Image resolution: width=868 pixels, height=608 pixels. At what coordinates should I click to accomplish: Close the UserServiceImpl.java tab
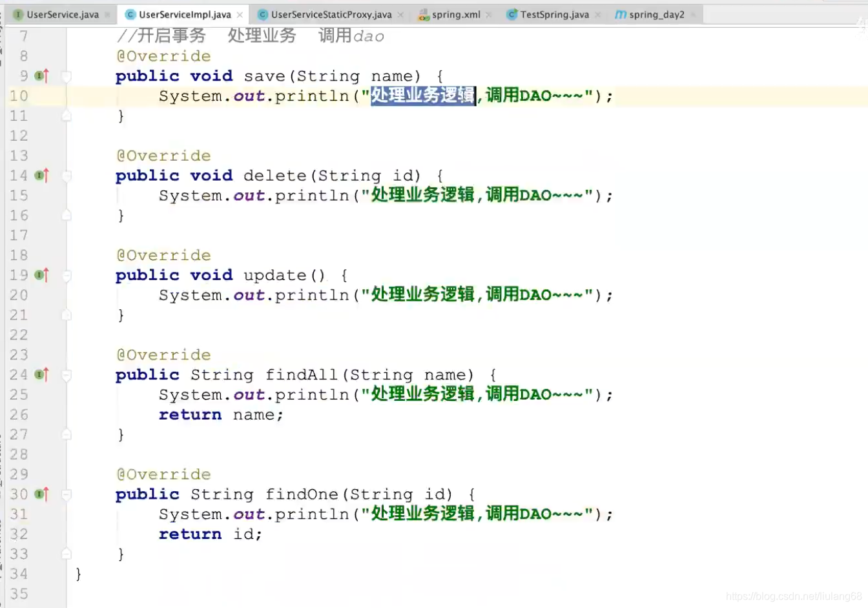pos(240,15)
